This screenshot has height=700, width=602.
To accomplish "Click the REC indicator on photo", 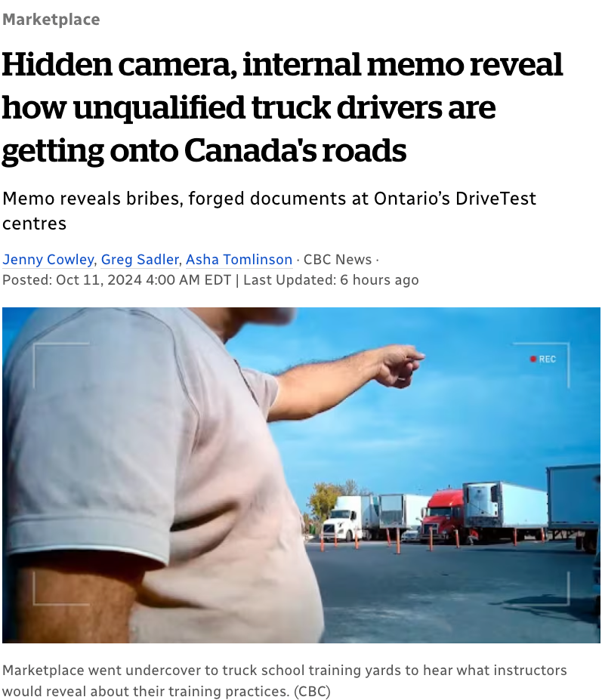I will point(542,359).
